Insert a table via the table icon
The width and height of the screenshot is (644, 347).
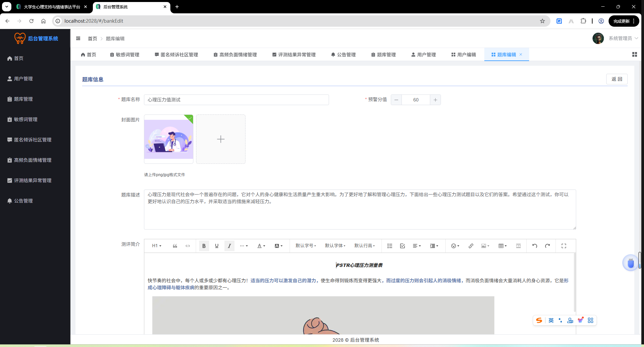coord(501,246)
